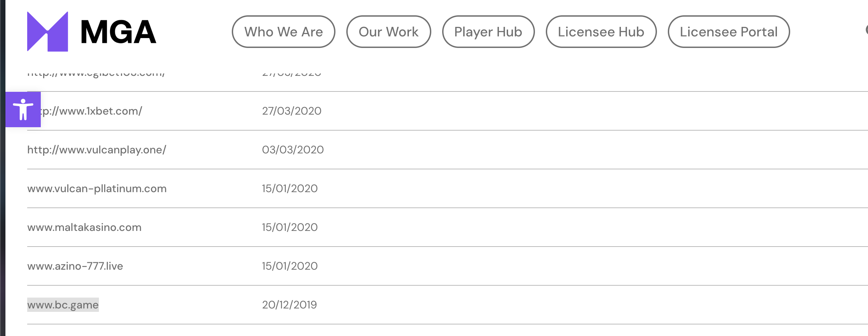Open the Licensee Hub menu
This screenshot has width=868, height=336.
coord(601,32)
